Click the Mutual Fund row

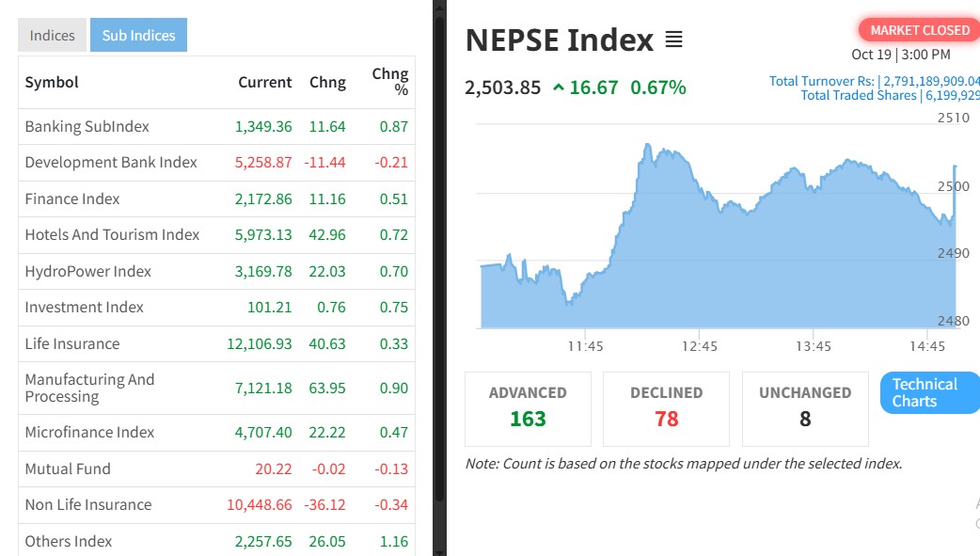[x=68, y=469]
